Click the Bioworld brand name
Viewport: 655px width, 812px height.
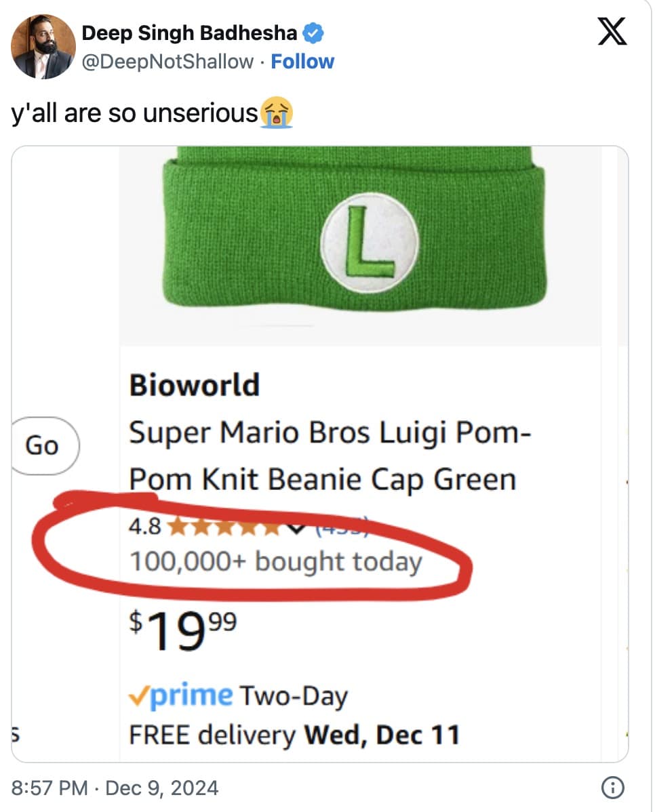pyautogui.click(x=195, y=384)
